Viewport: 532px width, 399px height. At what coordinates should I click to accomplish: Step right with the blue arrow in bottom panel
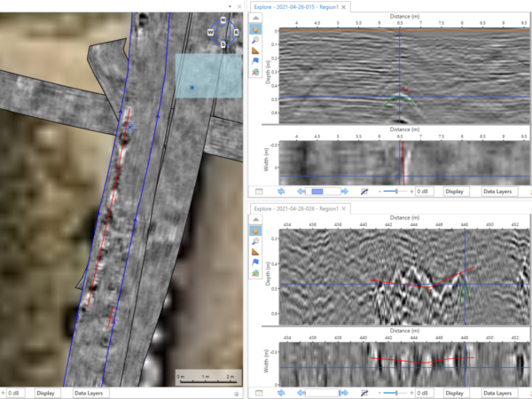click(345, 393)
